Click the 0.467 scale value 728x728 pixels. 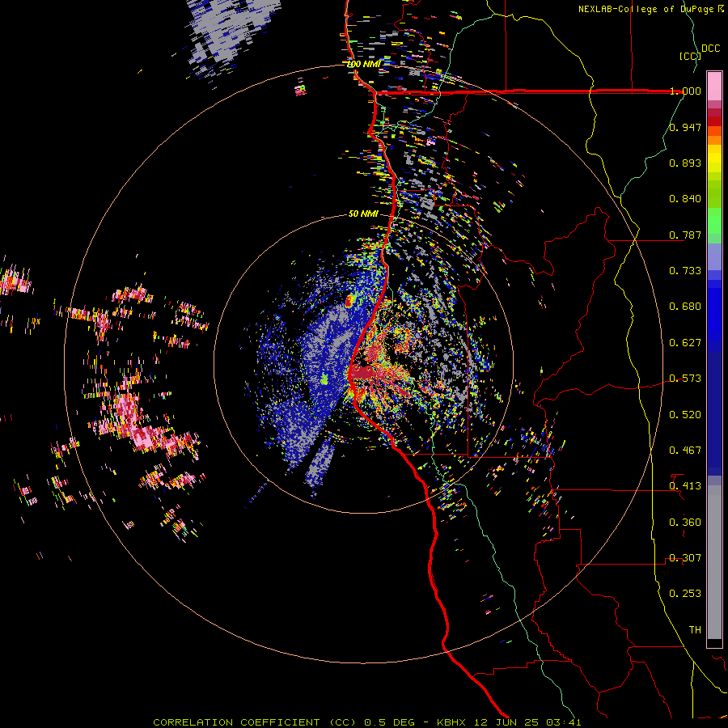tap(685, 451)
